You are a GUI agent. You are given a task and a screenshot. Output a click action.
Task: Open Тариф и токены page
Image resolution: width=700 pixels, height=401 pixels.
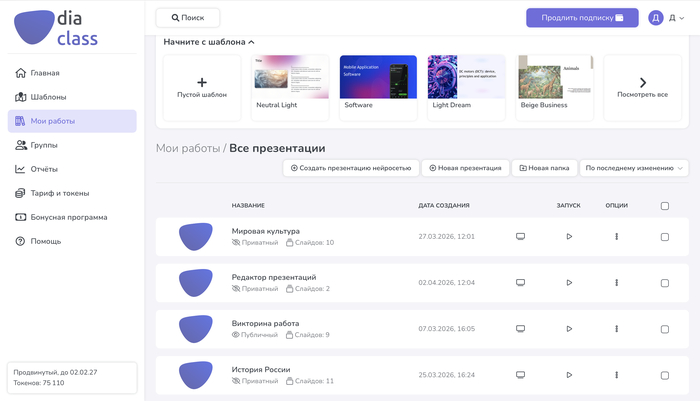(x=72, y=193)
